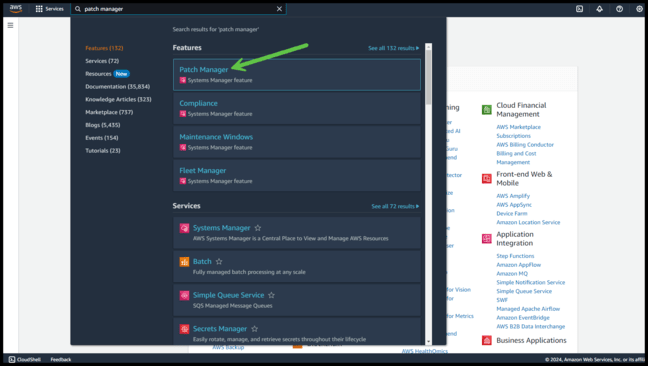Click Systems Manager icon under Maintenance Windows

[183, 147]
